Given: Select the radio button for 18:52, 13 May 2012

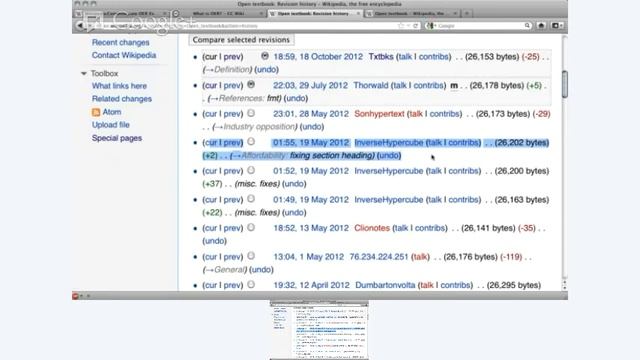Looking at the screenshot, I should (251, 227).
